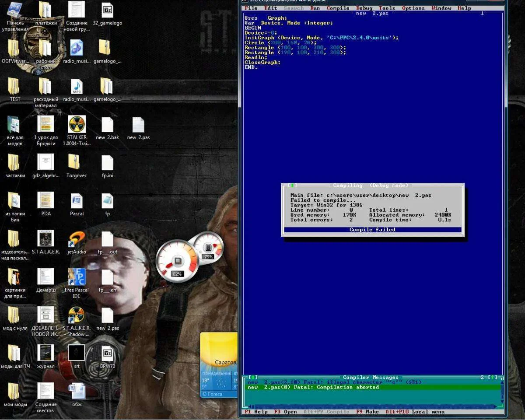Select the STALKER 1.0004 Trainer icon
Viewport: 525px width, 420px height.
(x=77, y=131)
